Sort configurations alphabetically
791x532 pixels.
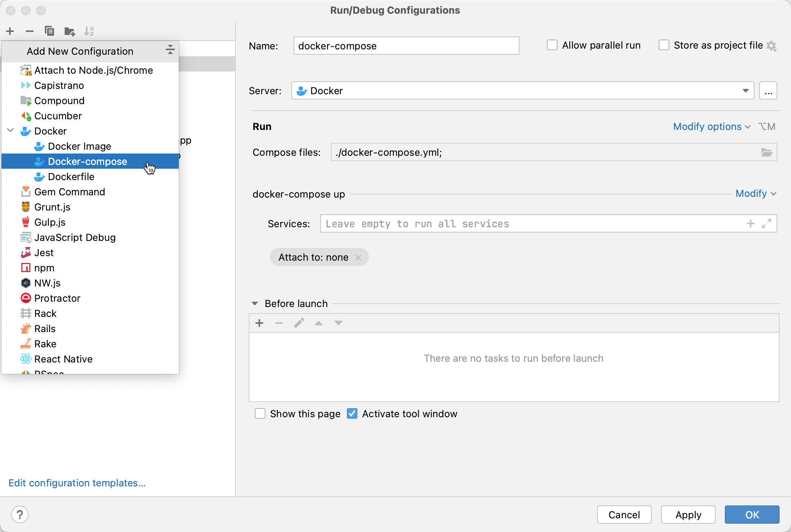coord(89,31)
